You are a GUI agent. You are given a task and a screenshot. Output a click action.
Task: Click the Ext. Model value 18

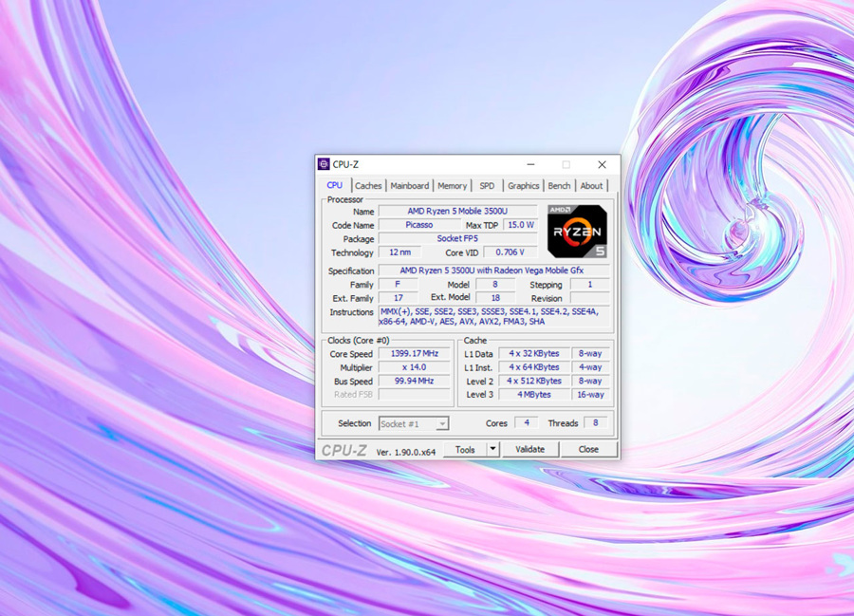click(495, 298)
